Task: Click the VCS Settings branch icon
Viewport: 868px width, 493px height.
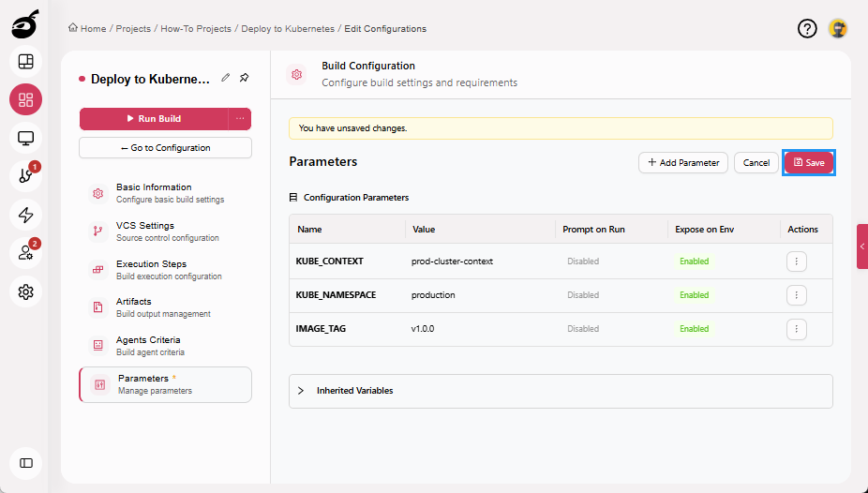Action: click(x=98, y=232)
